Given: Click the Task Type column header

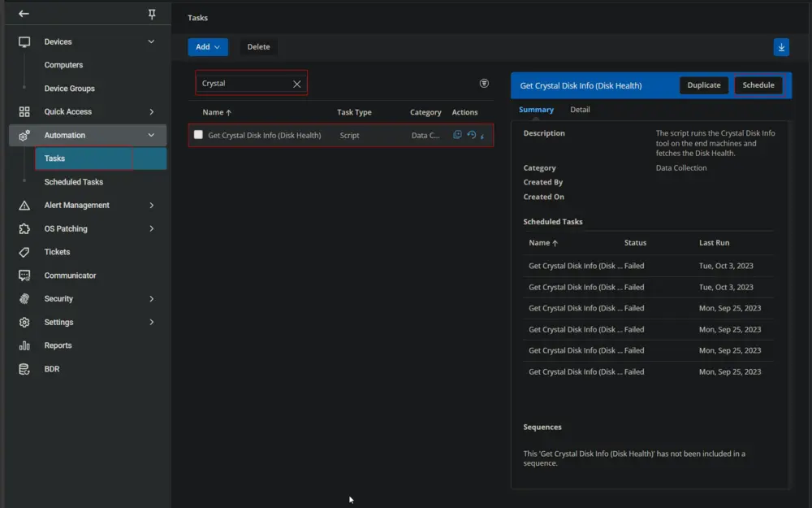Looking at the screenshot, I should (x=354, y=112).
